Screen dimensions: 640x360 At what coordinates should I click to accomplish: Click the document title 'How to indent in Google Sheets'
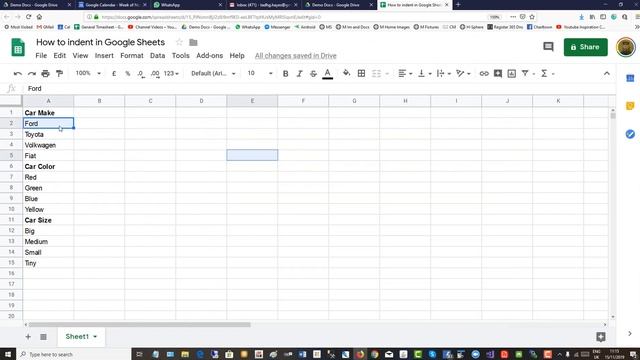100,42
